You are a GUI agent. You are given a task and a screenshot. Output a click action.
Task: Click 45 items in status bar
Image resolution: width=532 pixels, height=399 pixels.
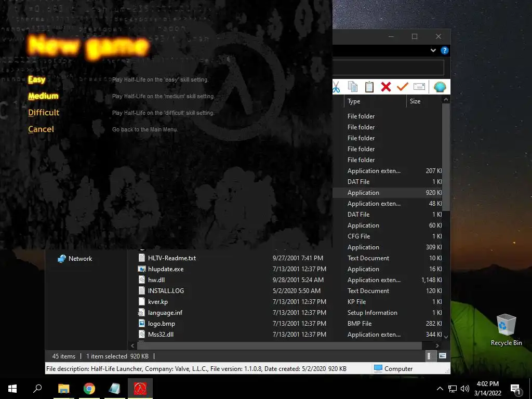point(64,356)
